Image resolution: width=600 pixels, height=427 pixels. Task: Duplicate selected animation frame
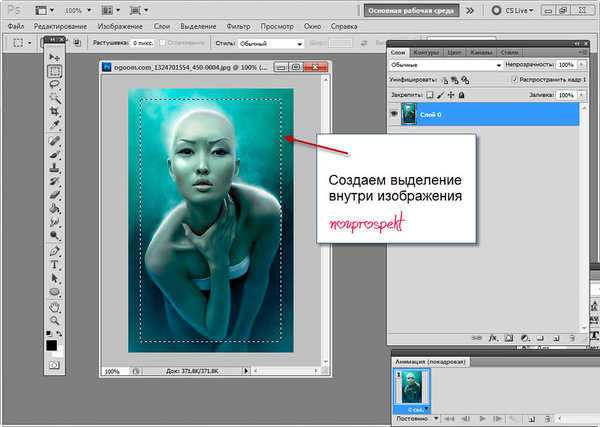531,419
